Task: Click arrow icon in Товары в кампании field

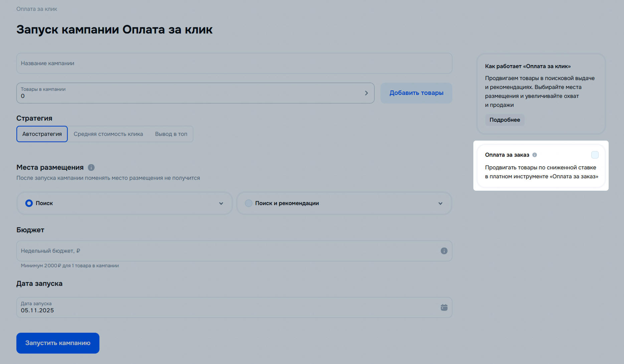Action: (366, 93)
